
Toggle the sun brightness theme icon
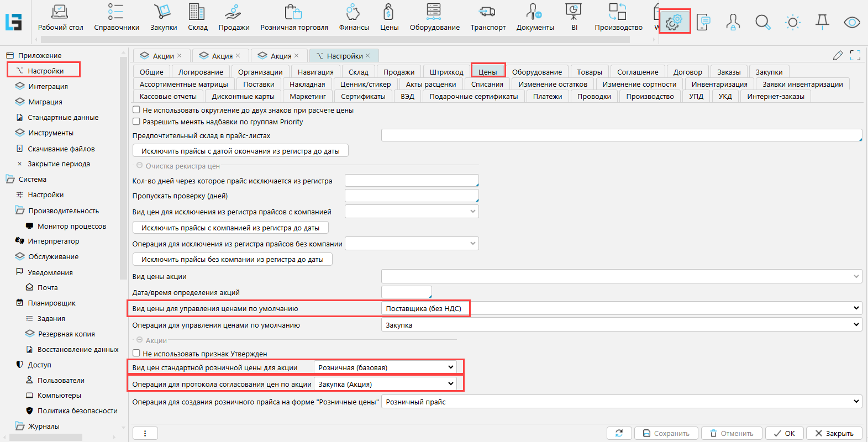click(x=792, y=22)
